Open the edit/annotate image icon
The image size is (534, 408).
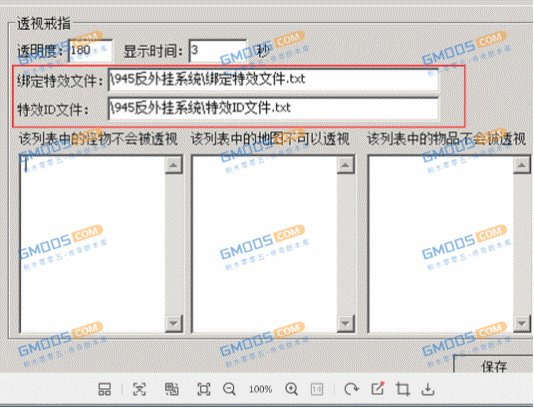click(378, 389)
